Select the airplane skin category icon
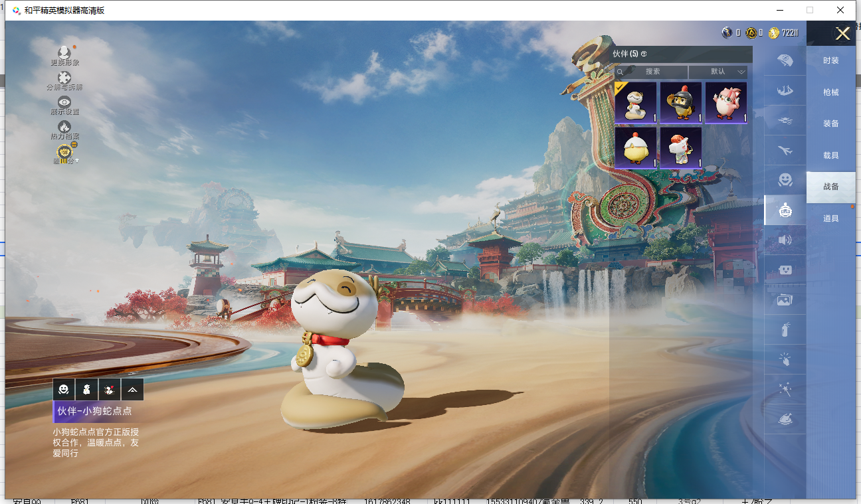Viewport: 861px width, 504px height. pyautogui.click(x=785, y=150)
